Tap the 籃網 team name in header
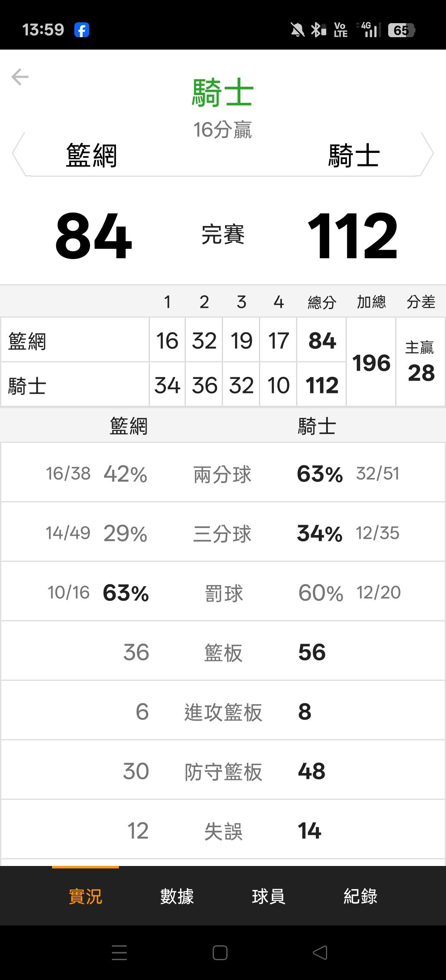This screenshot has width=446, height=980. 92,156
